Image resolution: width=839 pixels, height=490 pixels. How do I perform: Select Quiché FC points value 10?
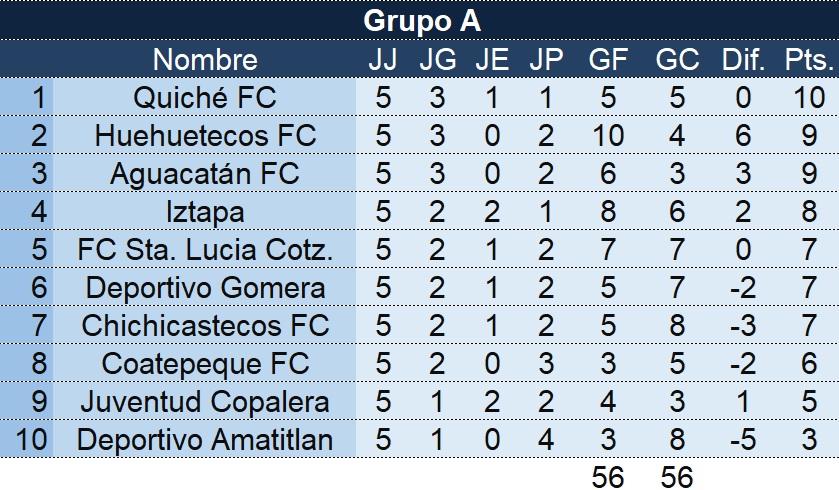[809, 97]
